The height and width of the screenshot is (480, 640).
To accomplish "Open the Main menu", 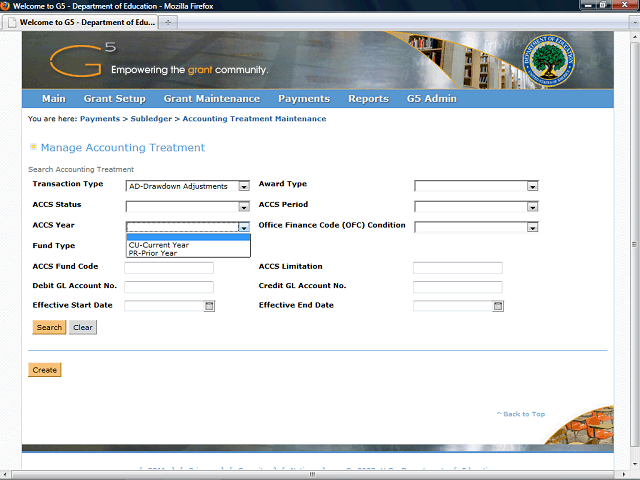I will 54,99.
